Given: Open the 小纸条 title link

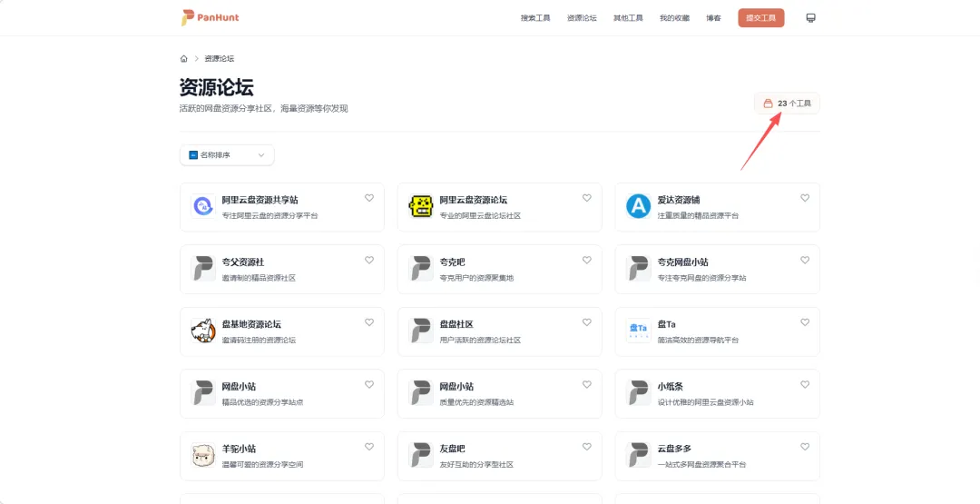Looking at the screenshot, I should tap(670, 387).
